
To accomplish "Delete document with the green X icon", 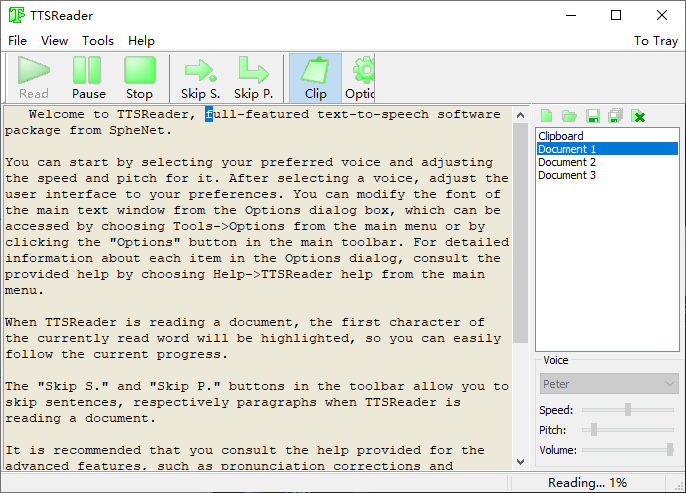I will click(x=638, y=116).
